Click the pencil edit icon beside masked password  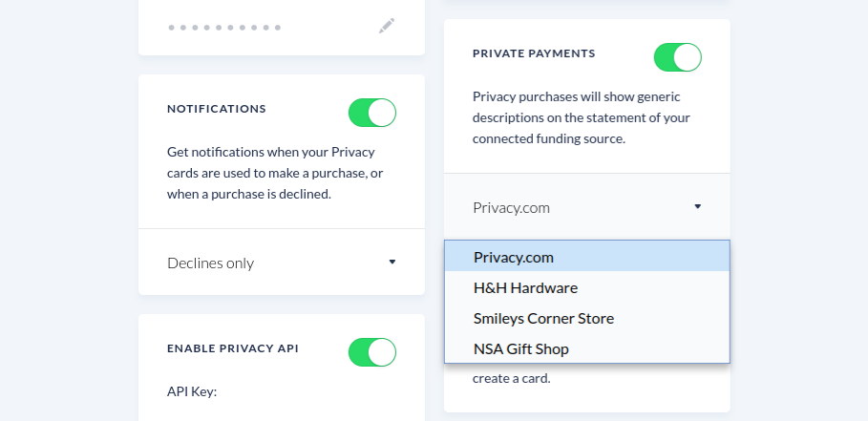click(x=387, y=26)
